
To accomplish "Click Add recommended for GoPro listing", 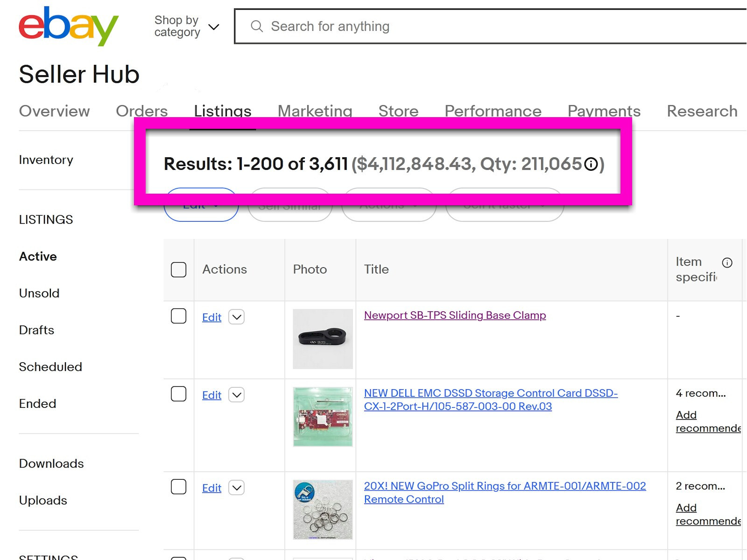I will click(x=708, y=515).
